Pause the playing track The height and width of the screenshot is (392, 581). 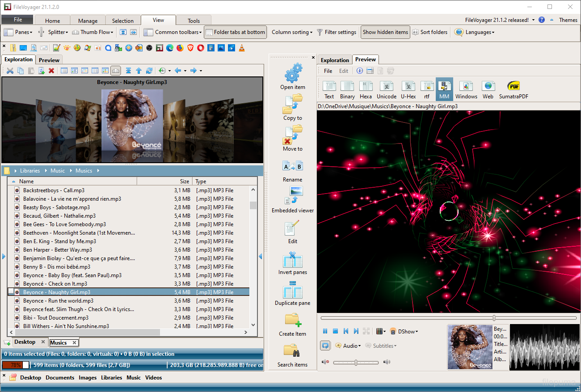pos(325,331)
